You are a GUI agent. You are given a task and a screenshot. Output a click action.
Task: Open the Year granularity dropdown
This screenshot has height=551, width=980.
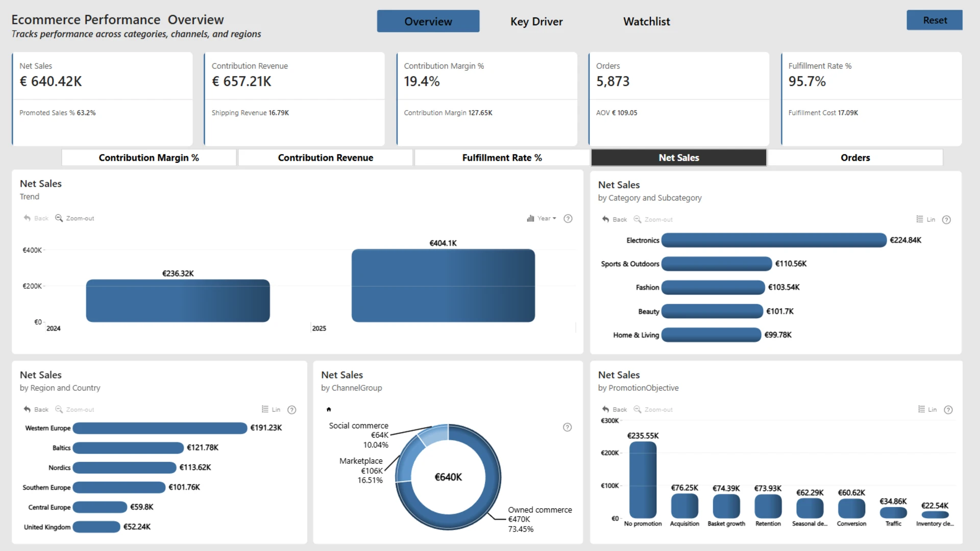pos(542,218)
